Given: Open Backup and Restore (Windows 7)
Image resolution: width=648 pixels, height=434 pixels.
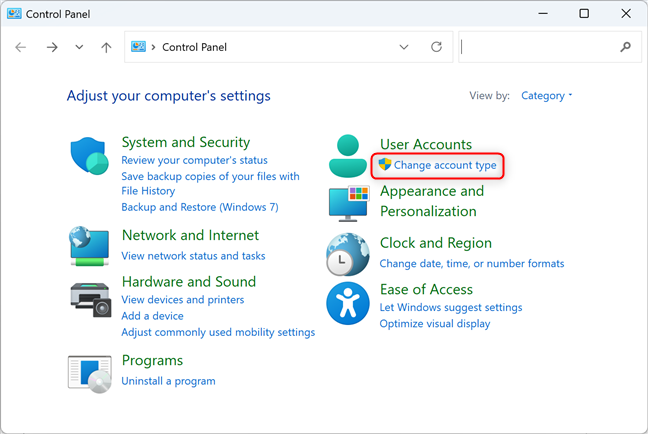Looking at the screenshot, I should tap(200, 207).
